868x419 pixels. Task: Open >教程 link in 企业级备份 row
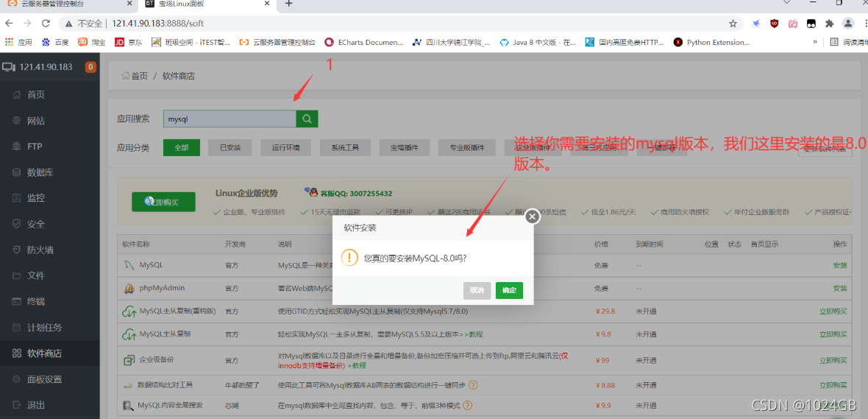357,366
